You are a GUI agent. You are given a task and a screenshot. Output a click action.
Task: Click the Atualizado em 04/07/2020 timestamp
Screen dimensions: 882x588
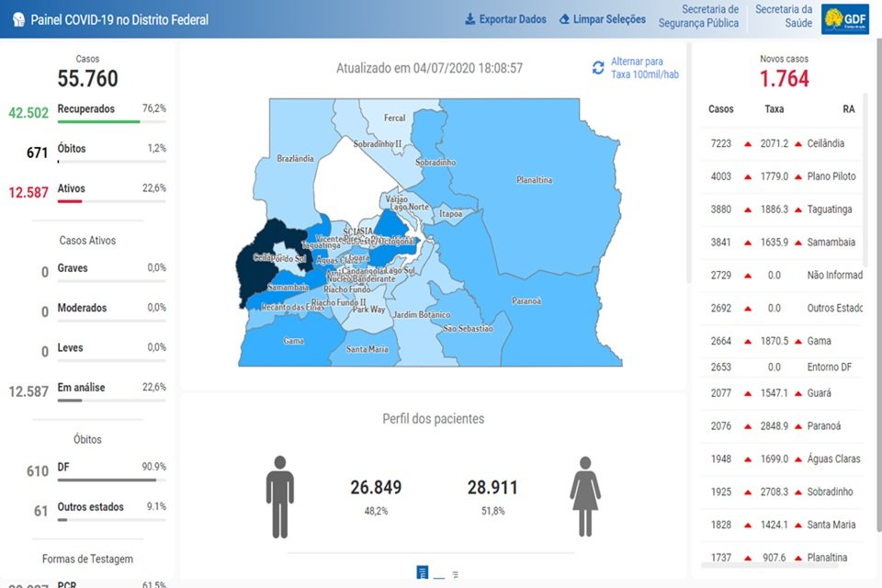(429, 68)
